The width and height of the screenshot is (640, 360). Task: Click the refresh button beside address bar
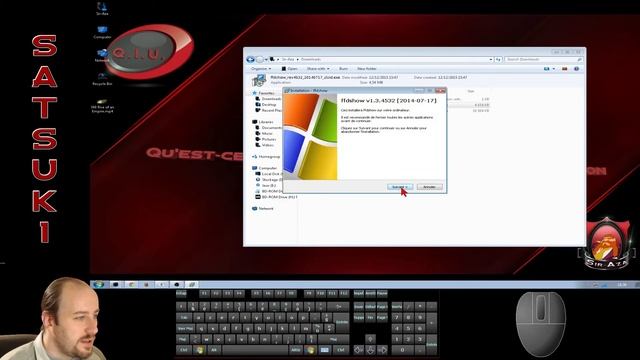coord(498,60)
